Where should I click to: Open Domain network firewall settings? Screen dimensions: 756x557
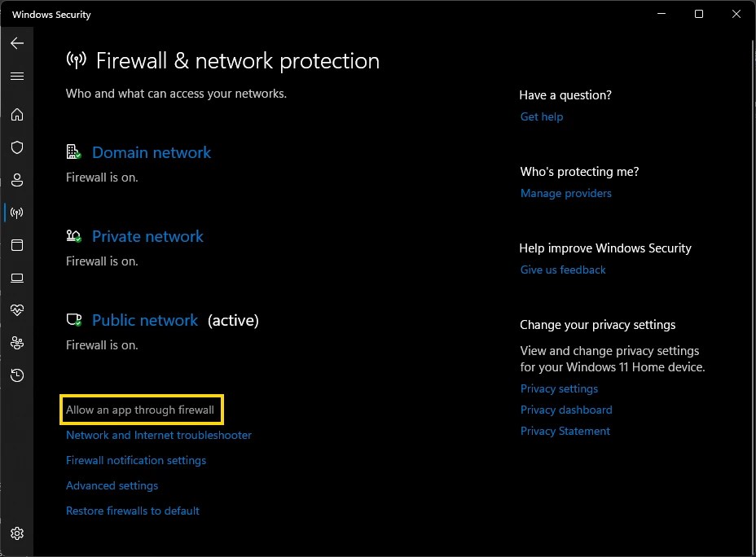pyautogui.click(x=152, y=152)
